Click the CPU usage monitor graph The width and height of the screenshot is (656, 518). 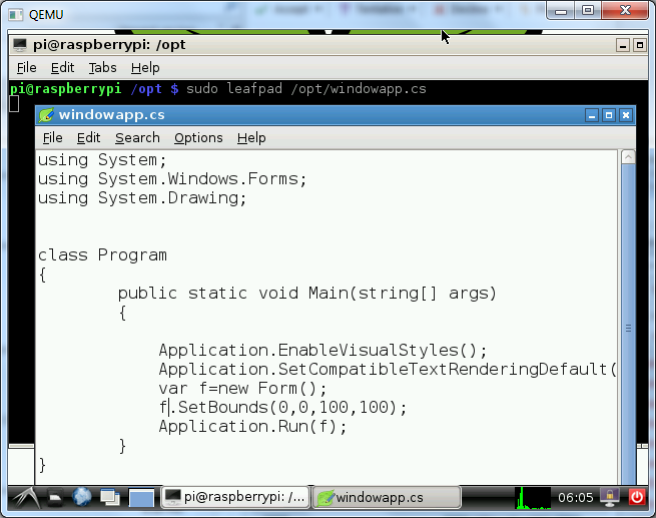click(533, 497)
